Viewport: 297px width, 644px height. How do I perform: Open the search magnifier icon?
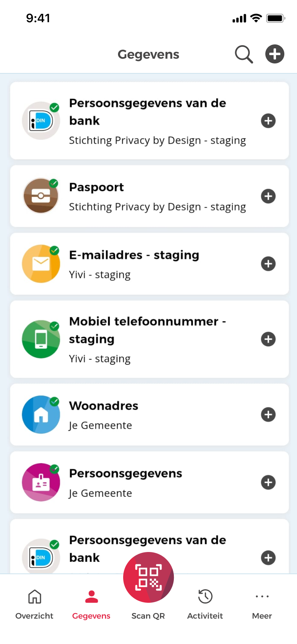click(244, 54)
